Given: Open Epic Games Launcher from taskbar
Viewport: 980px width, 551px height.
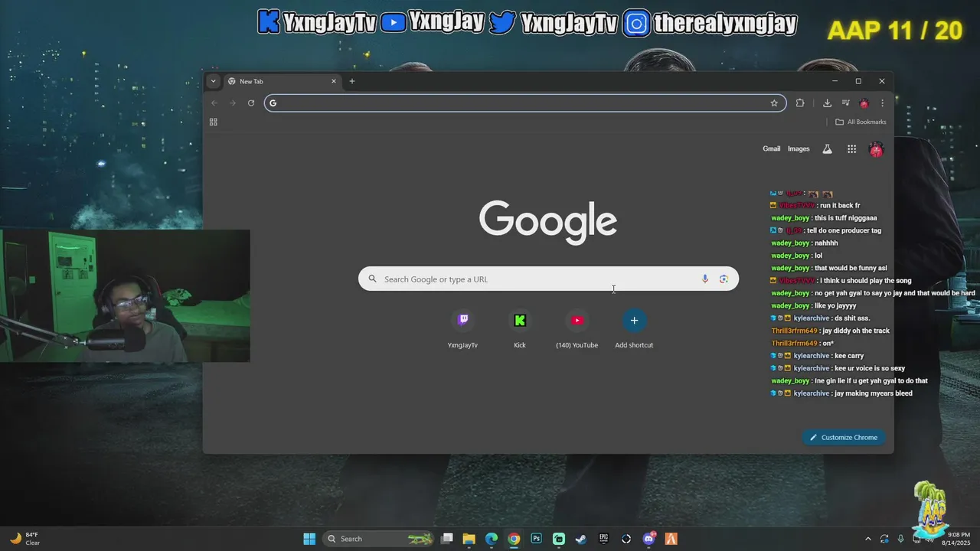Looking at the screenshot, I should click(603, 539).
